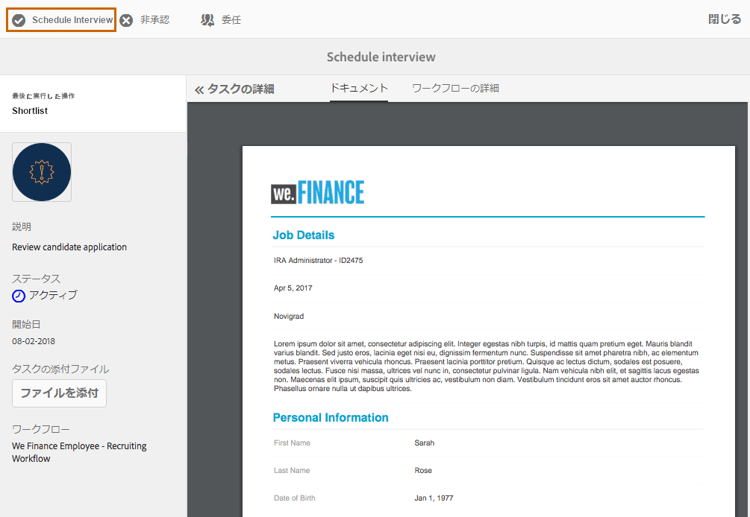Click ファイルを添付 attach file button
This screenshot has width=750, height=517.
[x=59, y=393]
